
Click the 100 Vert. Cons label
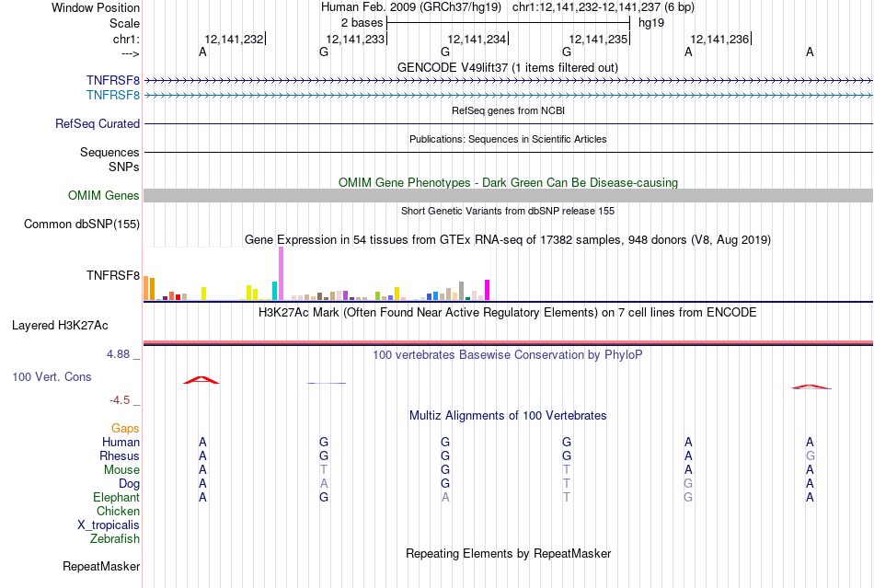pos(52,376)
